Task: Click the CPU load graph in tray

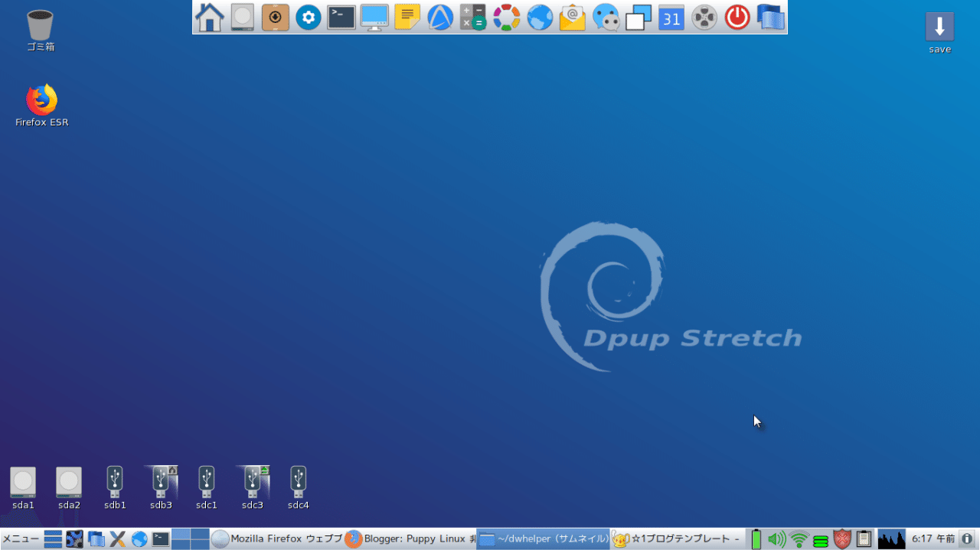Action: 891,539
